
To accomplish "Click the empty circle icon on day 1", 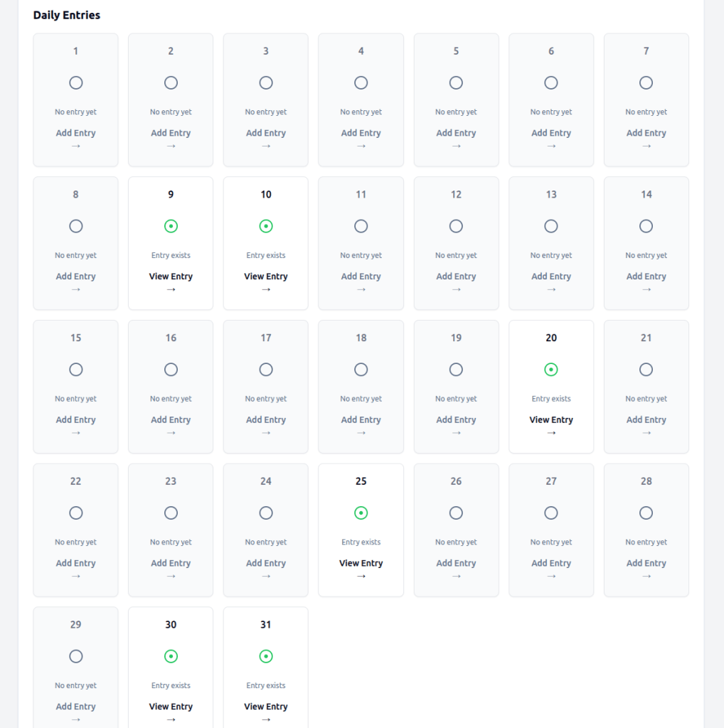I will point(76,82).
